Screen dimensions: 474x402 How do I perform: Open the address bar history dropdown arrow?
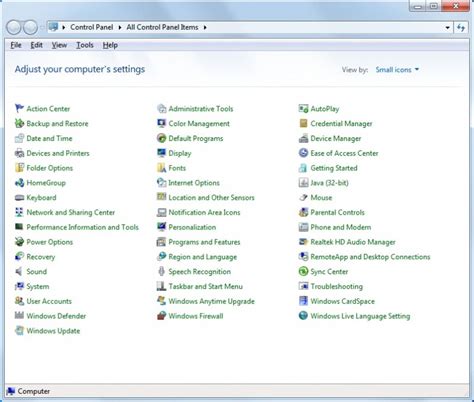pyautogui.click(x=447, y=27)
